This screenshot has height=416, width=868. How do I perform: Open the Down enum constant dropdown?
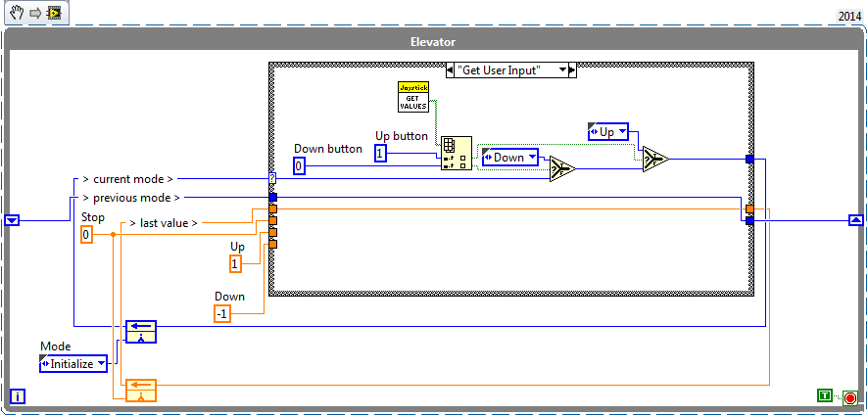pos(534,158)
